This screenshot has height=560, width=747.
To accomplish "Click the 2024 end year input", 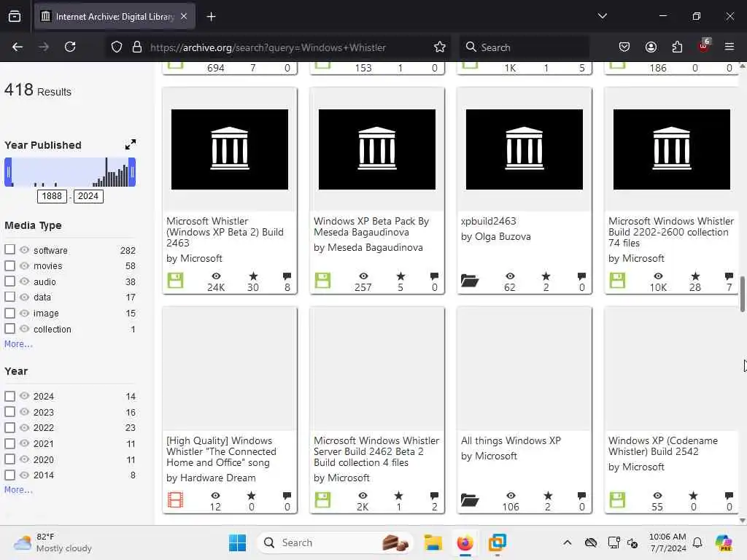I will [88, 196].
